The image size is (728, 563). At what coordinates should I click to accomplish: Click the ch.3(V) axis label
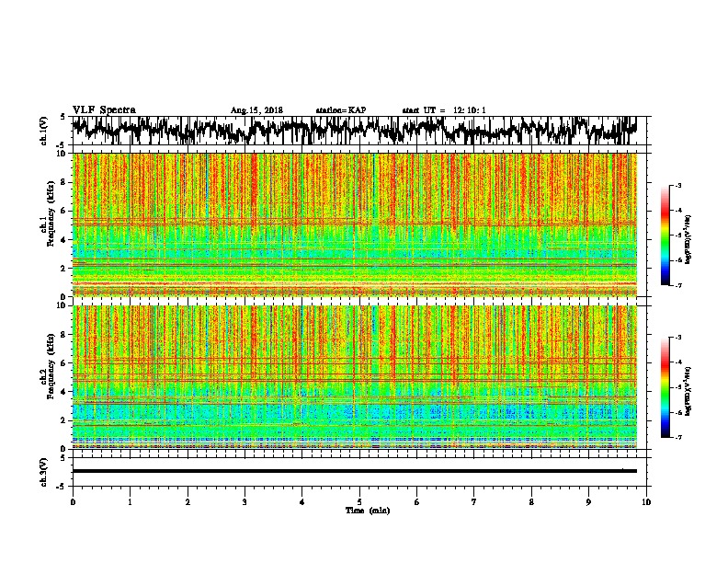[44, 472]
